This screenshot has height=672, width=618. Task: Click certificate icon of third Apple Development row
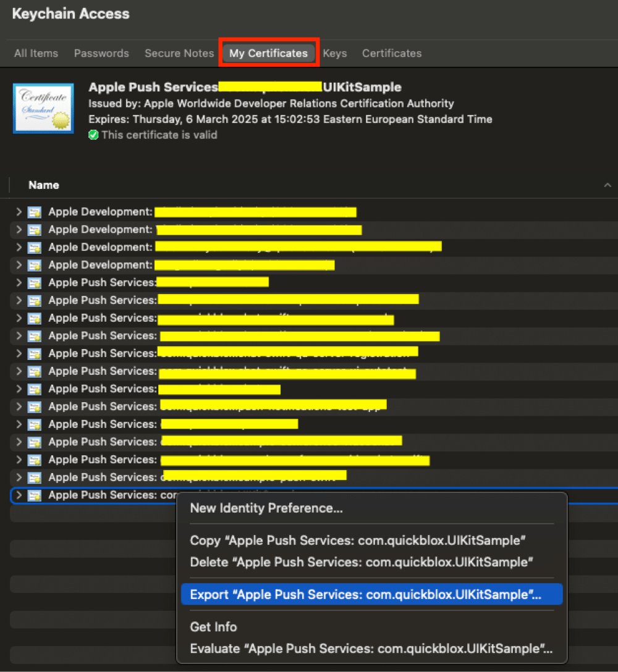35,248
